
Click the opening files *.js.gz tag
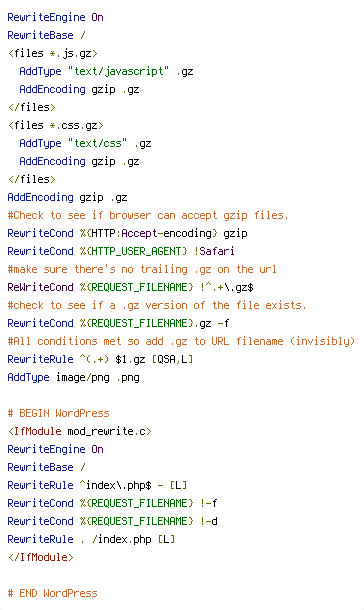tap(52, 53)
